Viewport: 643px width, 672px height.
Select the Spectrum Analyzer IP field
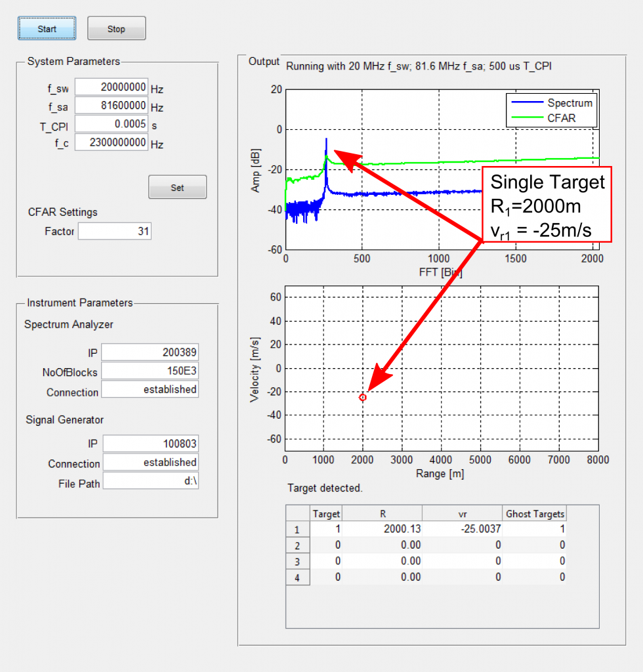(150, 352)
